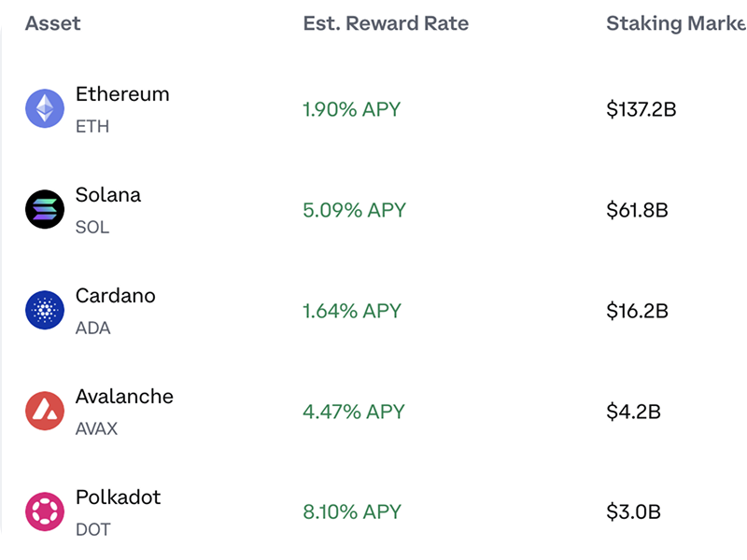Image resolution: width=747 pixels, height=560 pixels.
Task: Click the Asset column header
Action: click(53, 23)
